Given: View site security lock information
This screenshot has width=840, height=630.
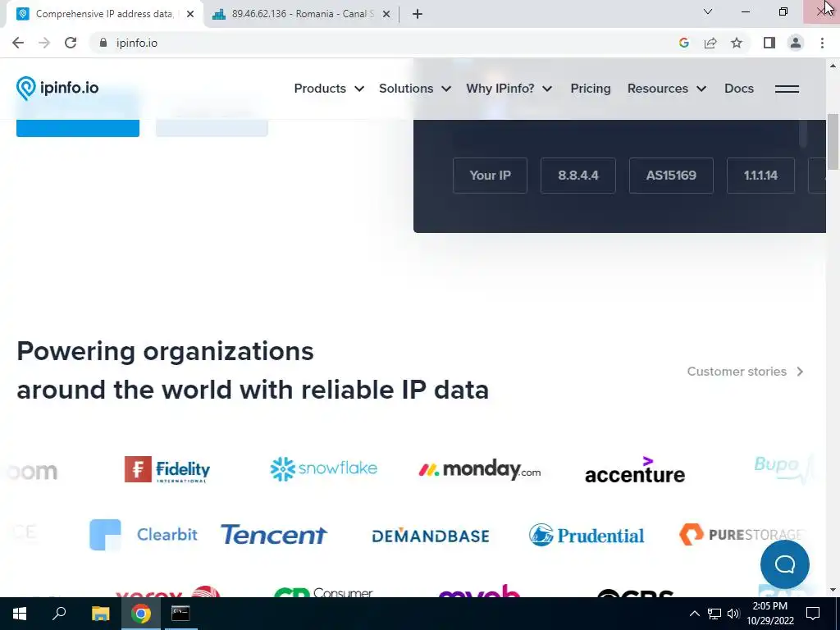Looking at the screenshot, I should 103,43.
